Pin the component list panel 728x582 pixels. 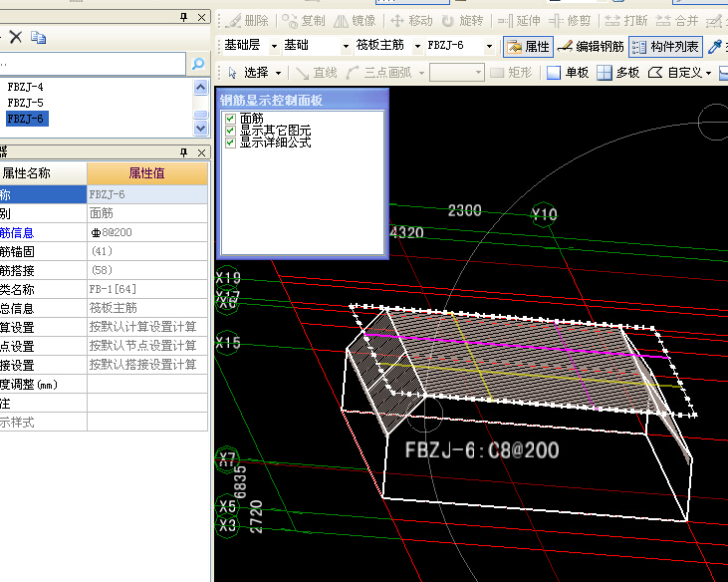[184, 18]
